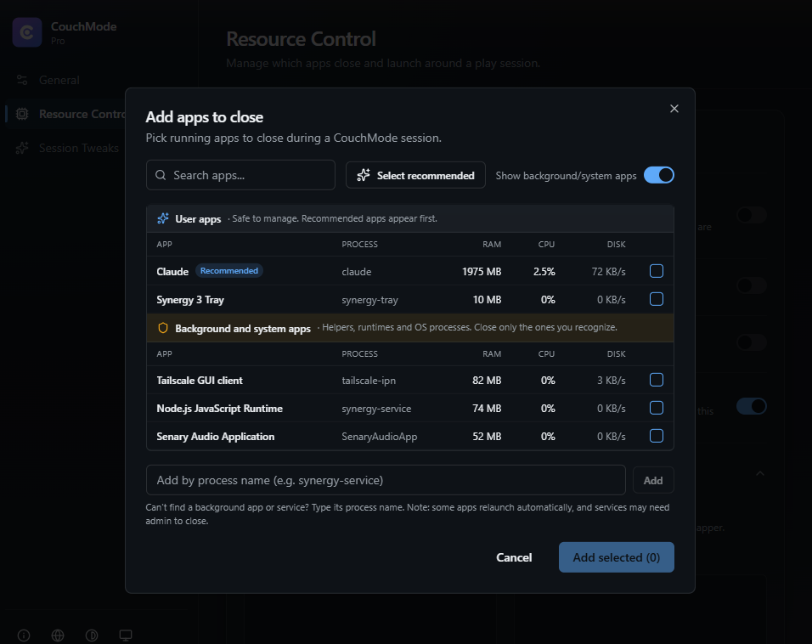Viewport: 812px width, 644px height.
Task: Check the Synergy 3 Tray checkbox
Action: click(x=656, y=299)
